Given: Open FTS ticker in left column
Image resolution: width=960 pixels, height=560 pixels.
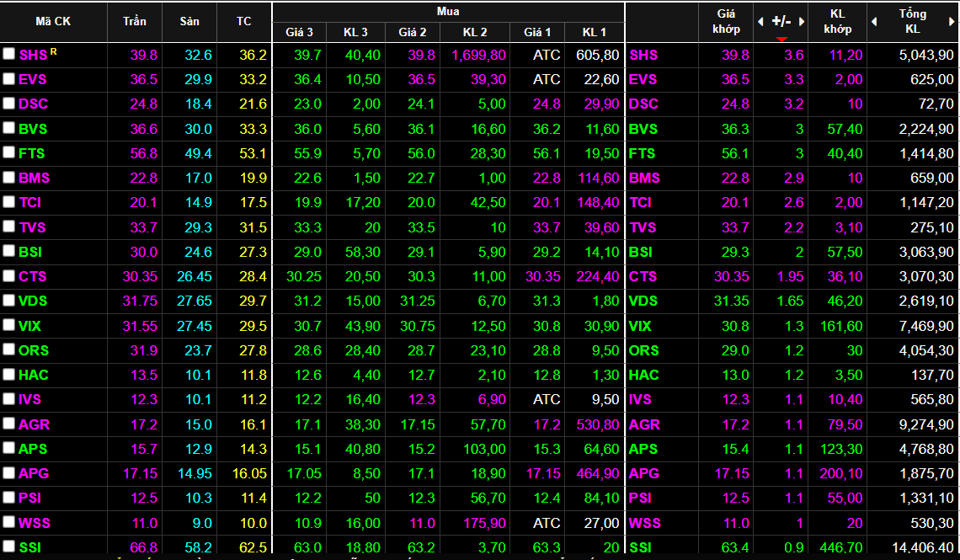Looking at the screenshot, I should (33, 153).
